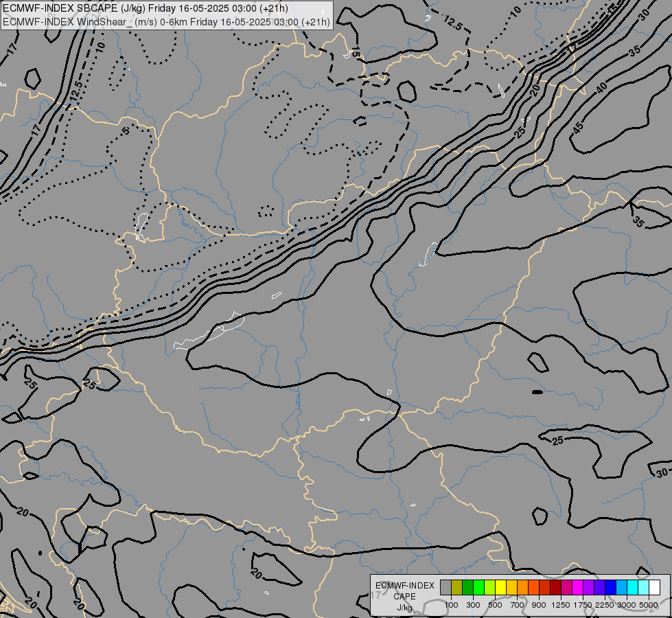The image size is (672, 618).
Task: Click the CAPE word in the legend
Action: [404, 597]
